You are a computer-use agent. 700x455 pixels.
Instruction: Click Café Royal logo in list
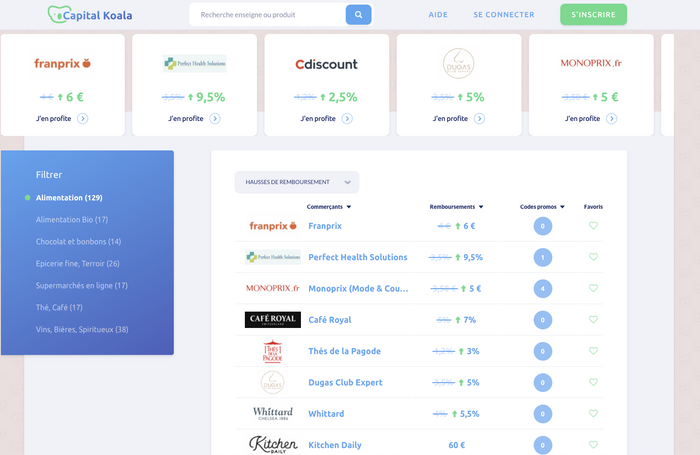click(x=273, y=320)
